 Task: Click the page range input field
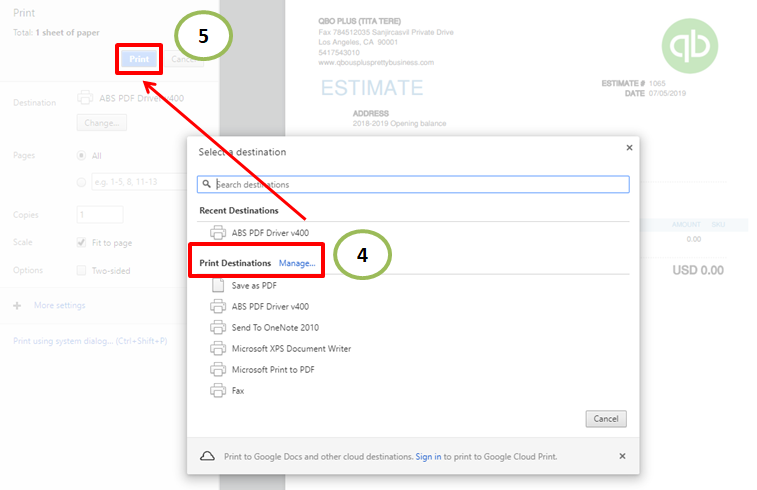139,182
